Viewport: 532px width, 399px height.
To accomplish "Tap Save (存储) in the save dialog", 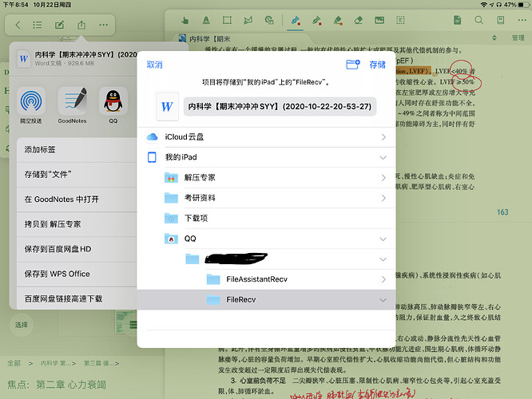I will (377, 65).
